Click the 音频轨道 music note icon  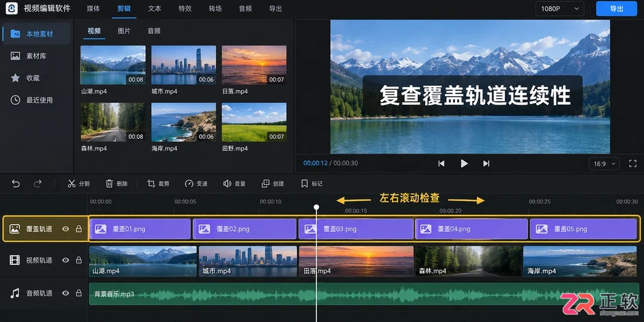pyautogui.click(x=15, y=293)
